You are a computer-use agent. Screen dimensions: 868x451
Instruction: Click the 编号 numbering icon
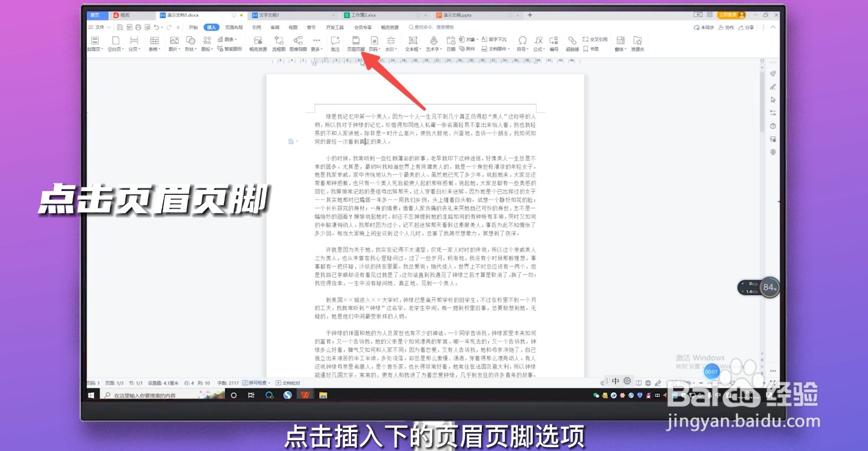tap(554, 44)
